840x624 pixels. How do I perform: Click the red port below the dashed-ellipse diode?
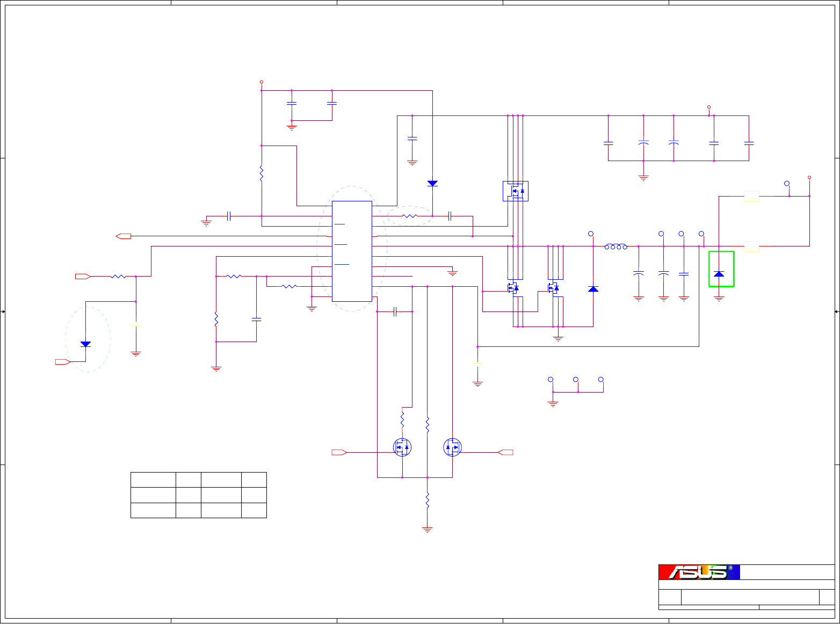point(63,362)
